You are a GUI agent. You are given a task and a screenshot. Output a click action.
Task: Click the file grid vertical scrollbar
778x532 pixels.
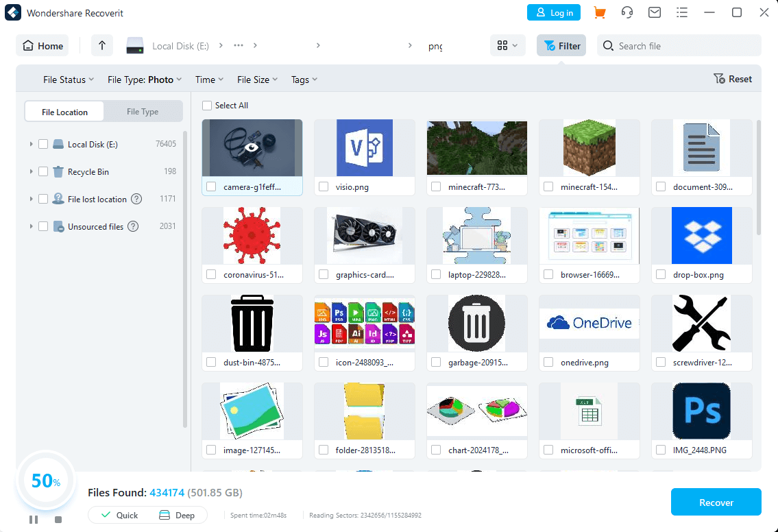[x=758, y=177]
